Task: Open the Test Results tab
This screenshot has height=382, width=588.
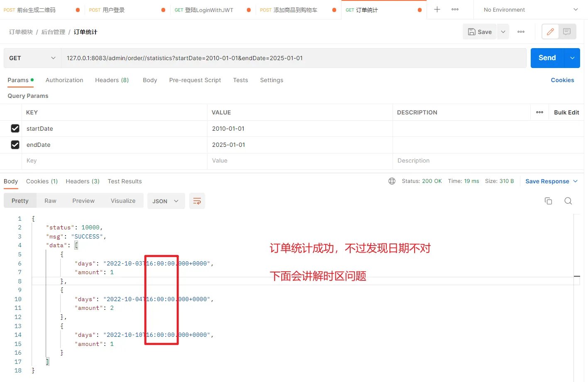Action: click(124, 181)
